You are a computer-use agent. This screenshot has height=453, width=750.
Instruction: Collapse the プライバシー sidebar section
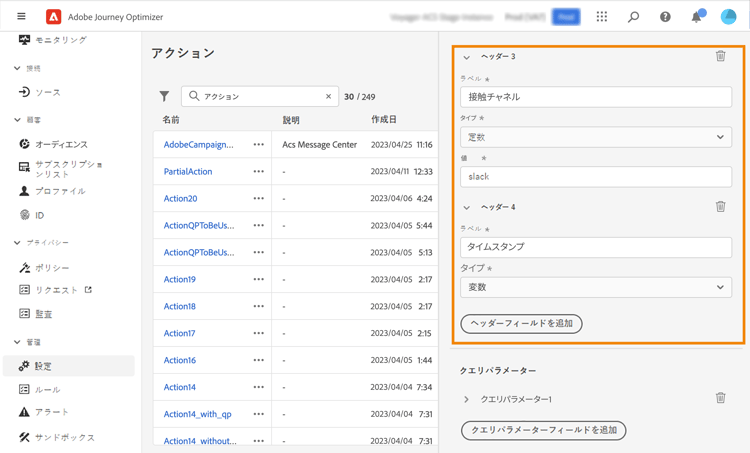17,243
